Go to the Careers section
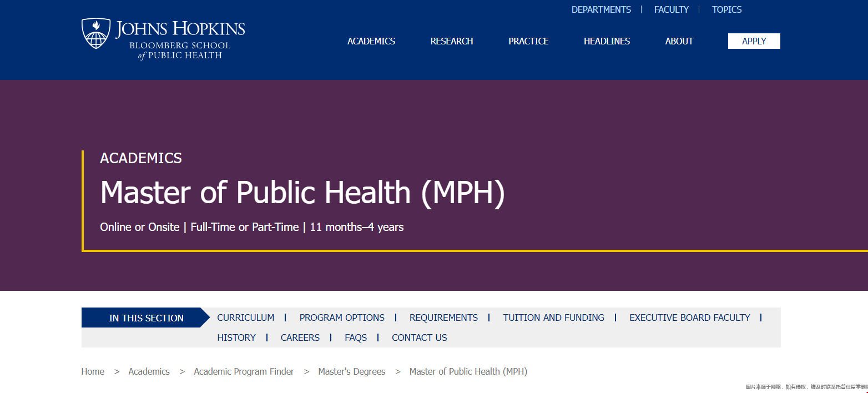 pos(300,337)
